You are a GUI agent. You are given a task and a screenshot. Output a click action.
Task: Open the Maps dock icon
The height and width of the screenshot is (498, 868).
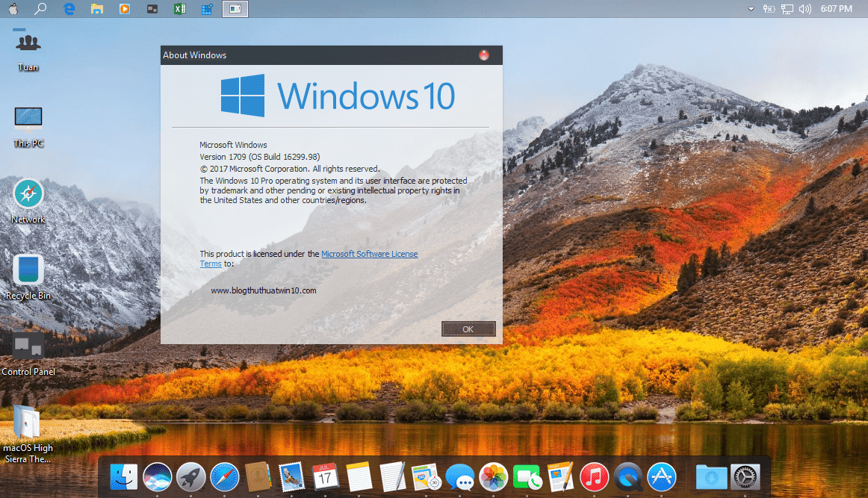[x=426, y=477]
